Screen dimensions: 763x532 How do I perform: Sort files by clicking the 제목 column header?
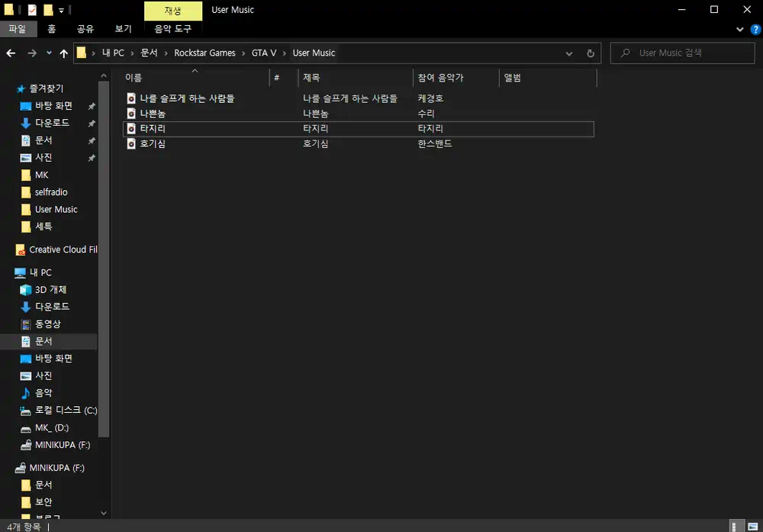[312, 77]
